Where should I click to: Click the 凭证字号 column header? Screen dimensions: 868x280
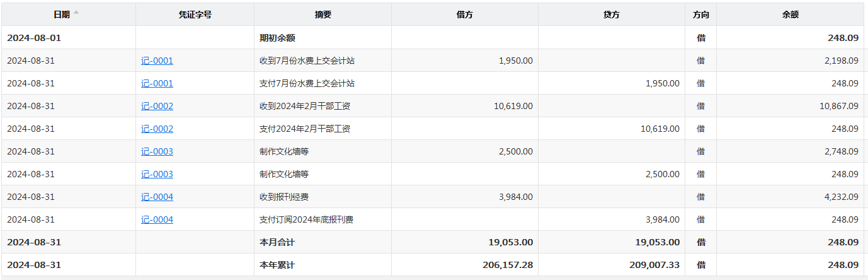point(195,15)
